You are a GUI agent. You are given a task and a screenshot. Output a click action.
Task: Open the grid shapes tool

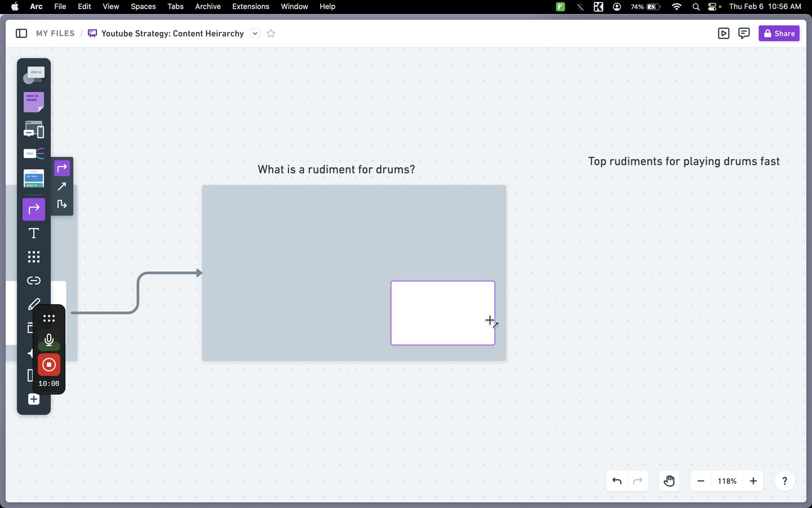tap(33, 257)
